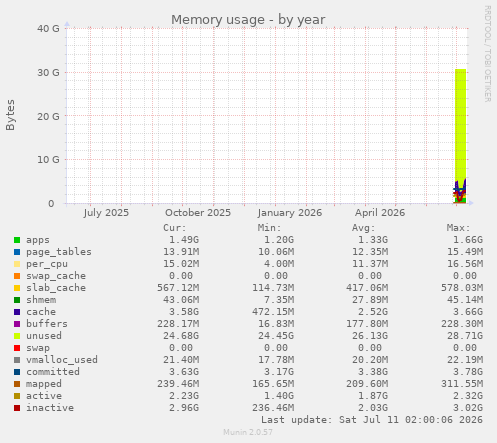This screenshot has height=443, width=497.
Task: Click the shmem dark green swatch
Action: pyautogui.click(x=17, y=300)
